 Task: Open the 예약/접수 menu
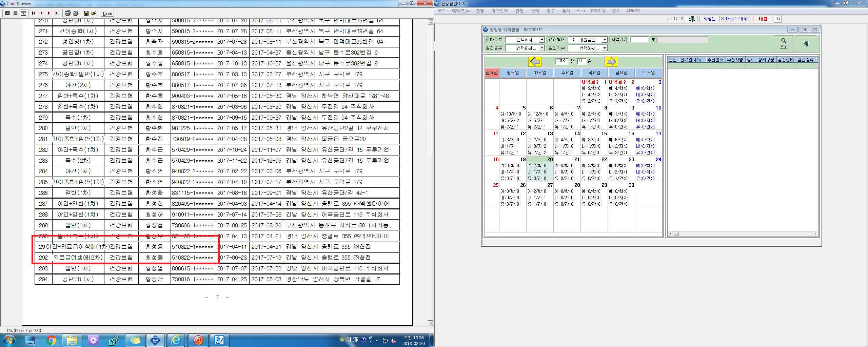pyautogui.click(x=461, y=11)
